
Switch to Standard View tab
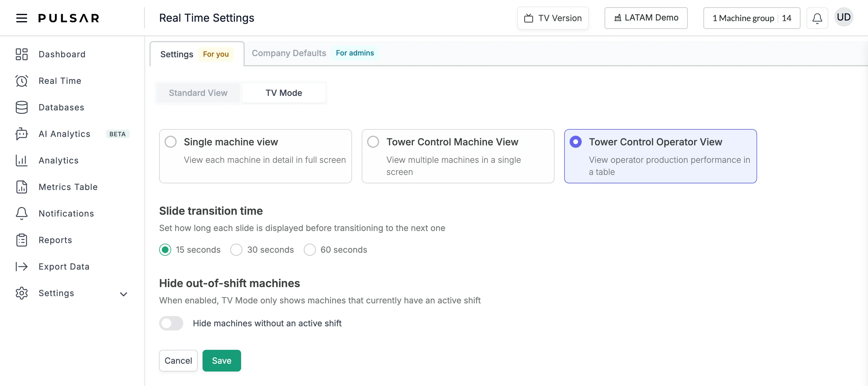click(198, 93)
